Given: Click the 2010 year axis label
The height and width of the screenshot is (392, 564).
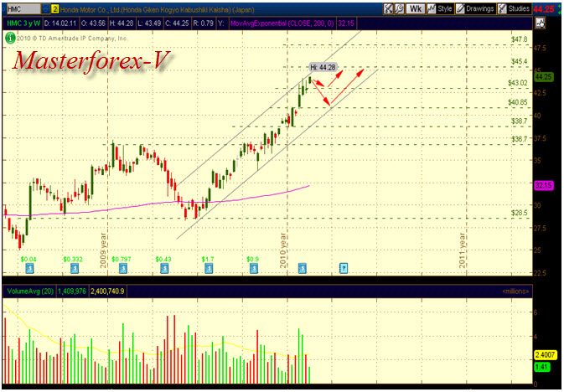Looking at the screenshot, I should (282, 250).
